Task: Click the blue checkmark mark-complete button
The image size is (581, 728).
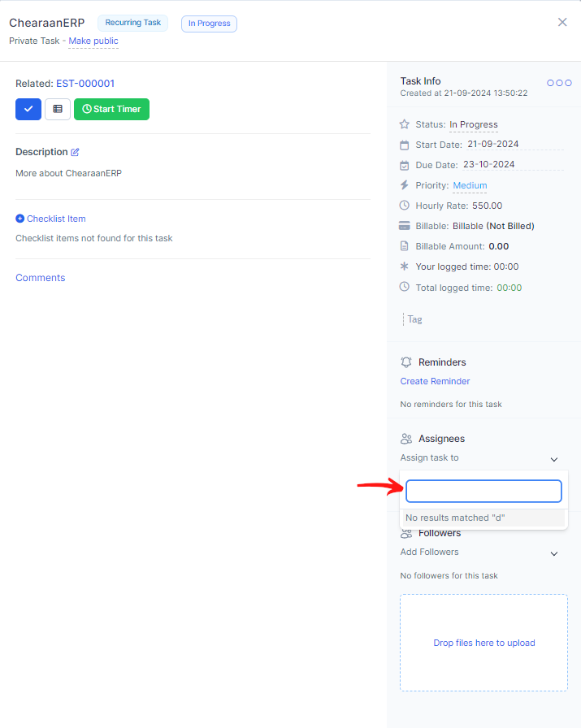Action: [28, 109]
